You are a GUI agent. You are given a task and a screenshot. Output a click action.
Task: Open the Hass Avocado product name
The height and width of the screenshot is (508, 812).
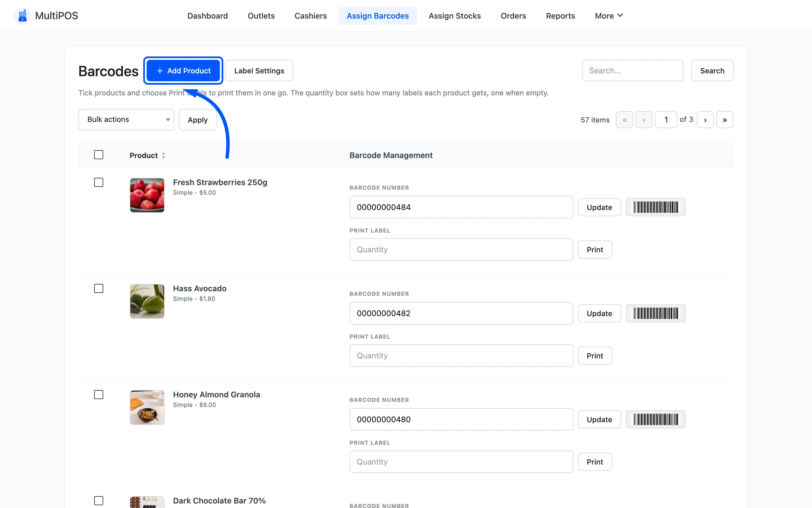[200, 289]
